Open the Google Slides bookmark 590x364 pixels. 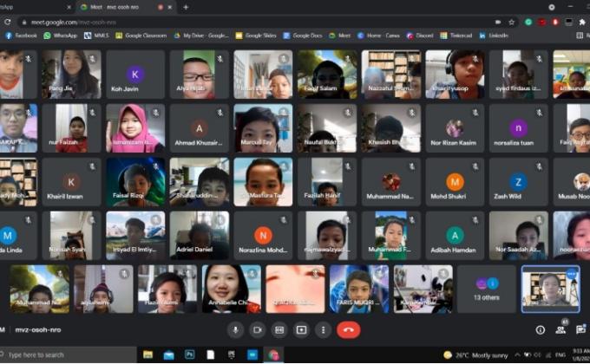click(x=256, y=36)
